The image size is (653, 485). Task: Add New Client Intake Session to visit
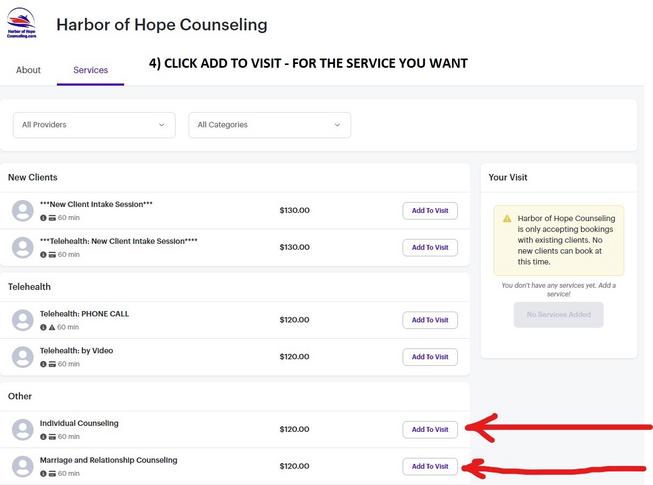(x=430, y=211)
